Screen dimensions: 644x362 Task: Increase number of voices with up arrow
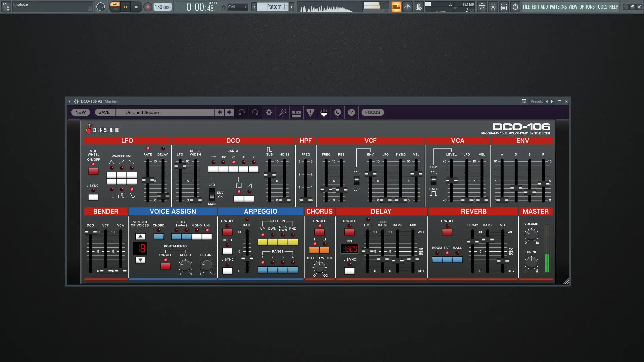pos(140,236)
